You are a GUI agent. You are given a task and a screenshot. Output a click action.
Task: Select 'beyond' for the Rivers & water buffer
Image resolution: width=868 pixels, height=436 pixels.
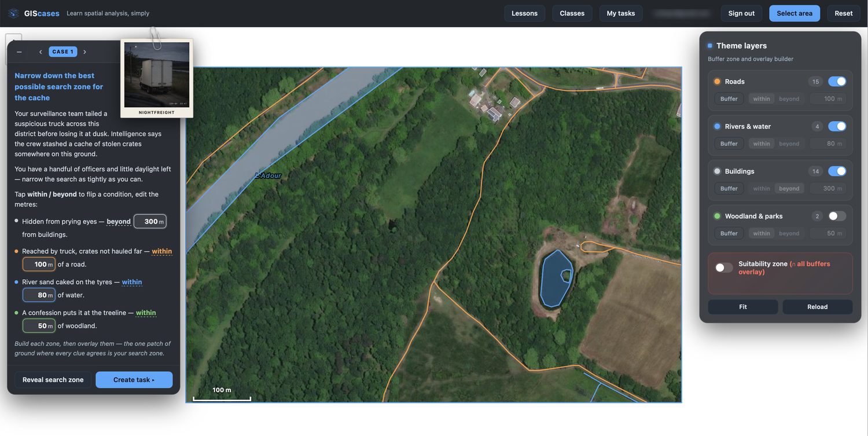pyautogui.click(x=789, y=144)
